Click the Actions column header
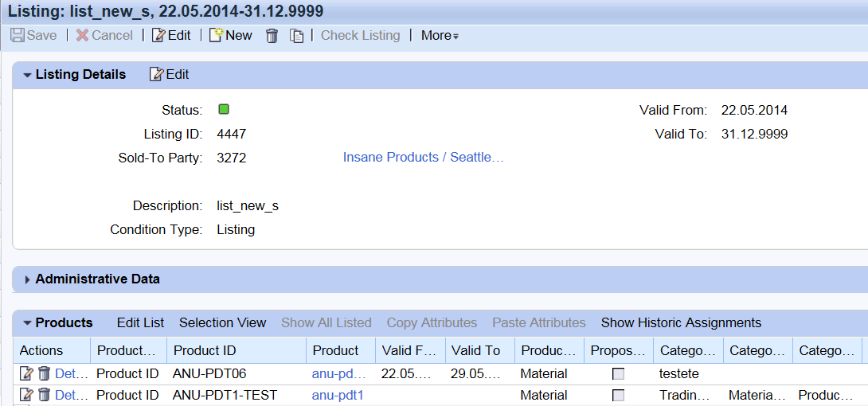This screenshot has height=406, width=868. (x=52, y=351)
